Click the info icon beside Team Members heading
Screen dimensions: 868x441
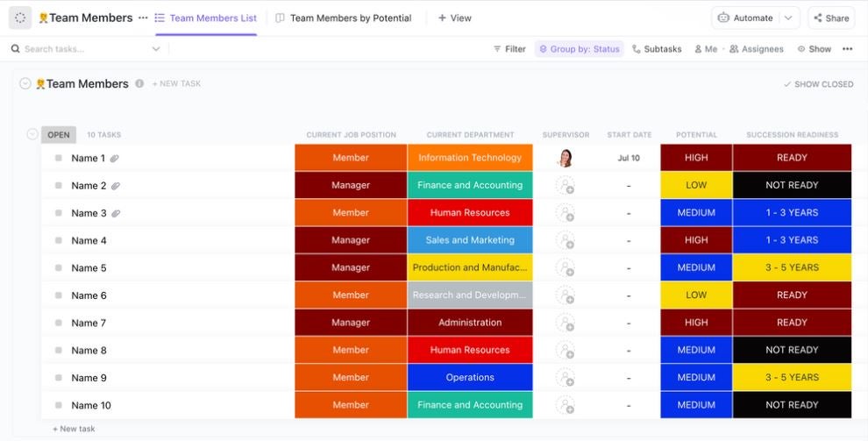pyautogui.click(x=140, y=84)
